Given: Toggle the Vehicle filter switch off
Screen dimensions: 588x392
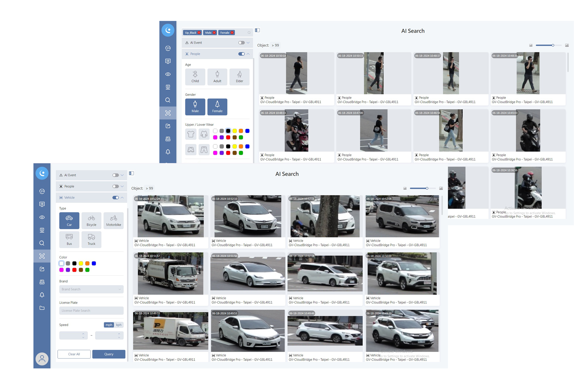Looking at the screenshot, I should (116, 198).
